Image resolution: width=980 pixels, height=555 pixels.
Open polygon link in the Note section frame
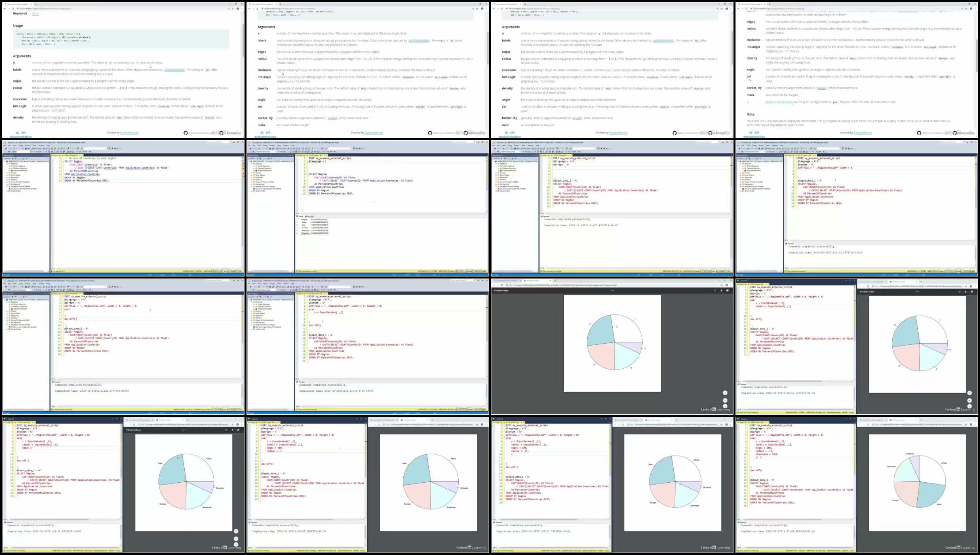pos(822,88)
